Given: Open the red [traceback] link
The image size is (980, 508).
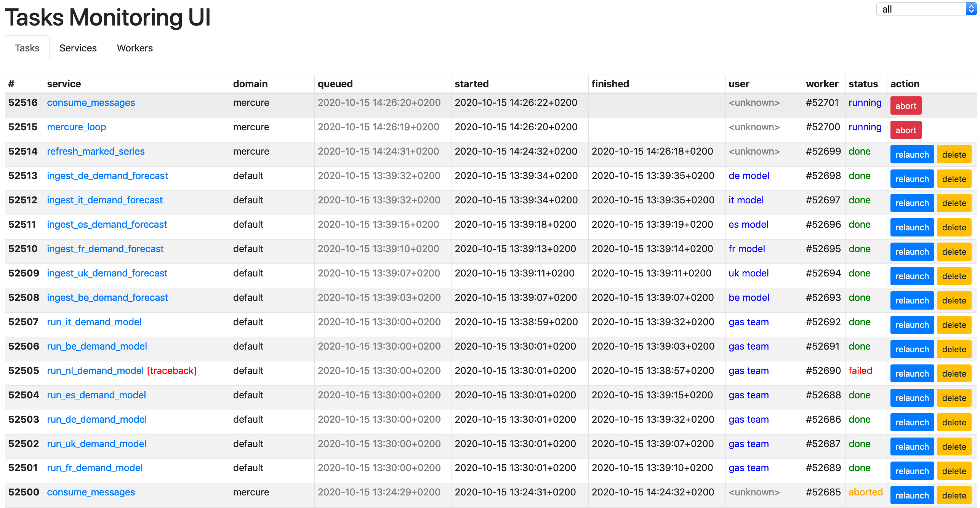Looking at the screenshot, I should [171, 371].
